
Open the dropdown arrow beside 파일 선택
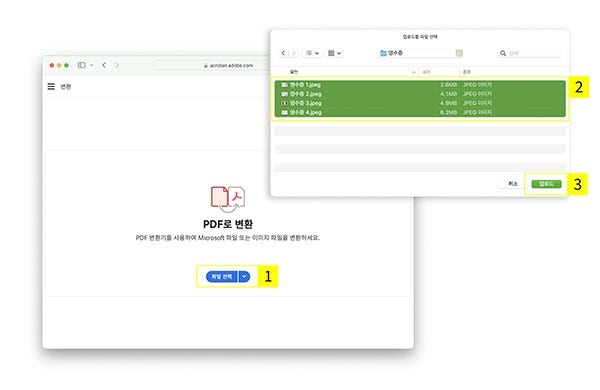(x=244, y=276)
